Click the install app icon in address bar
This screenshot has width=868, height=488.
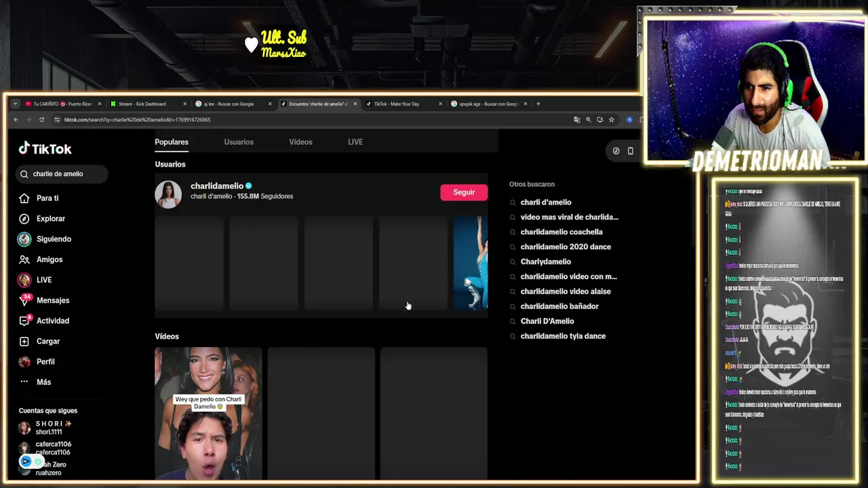coord(599,120)
